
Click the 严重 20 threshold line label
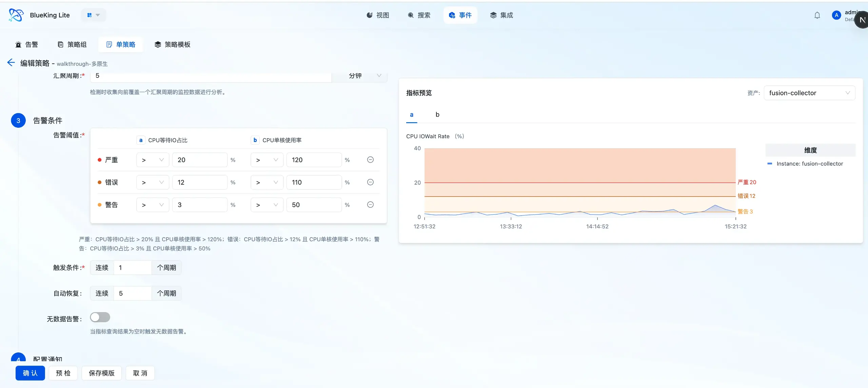(747, 182)
